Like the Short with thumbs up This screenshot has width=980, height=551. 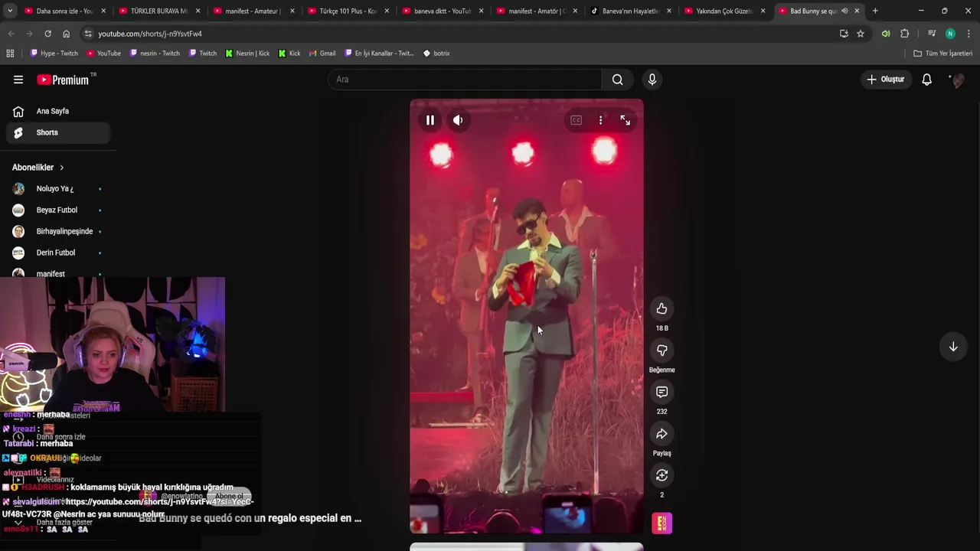coord(662,308)
